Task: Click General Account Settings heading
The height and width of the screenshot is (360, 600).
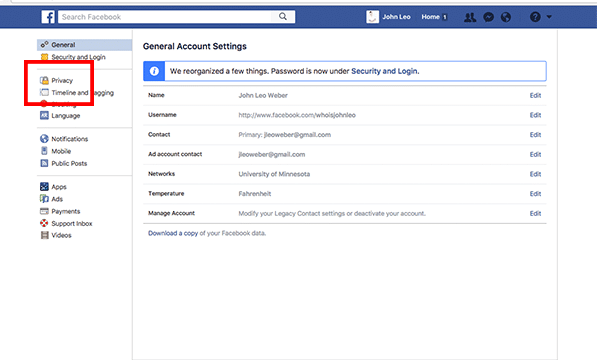Action: 195,46
